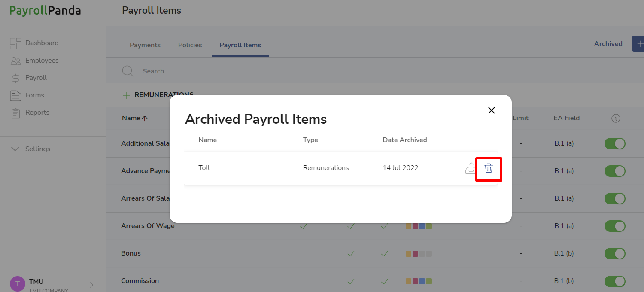Screen dimensions: 644x292
Task: Open the Employees sidebar section
Action: pyautogui.click(x=34, y=61)
